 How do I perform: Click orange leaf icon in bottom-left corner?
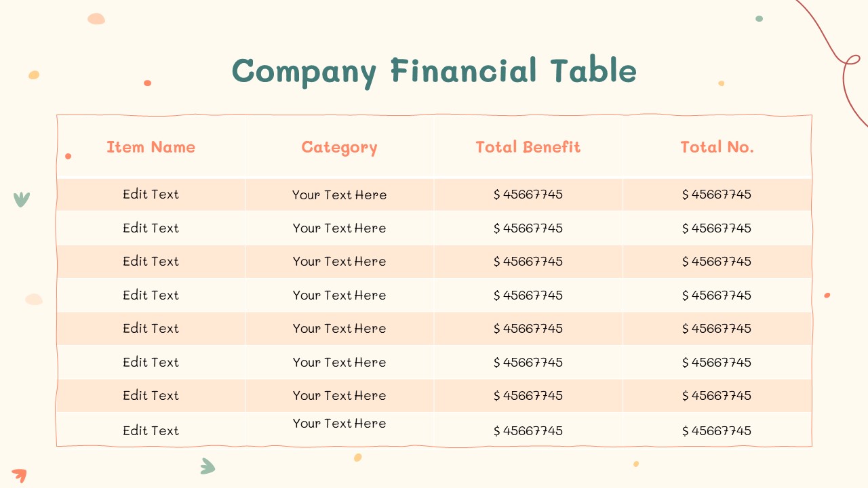19,476
